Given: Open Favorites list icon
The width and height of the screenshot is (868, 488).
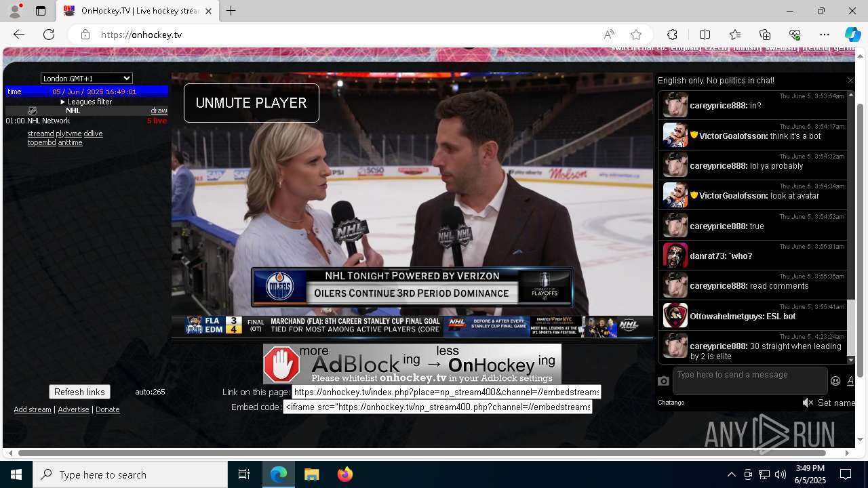Looking at the screenshot, I should (x=735, y=35).
